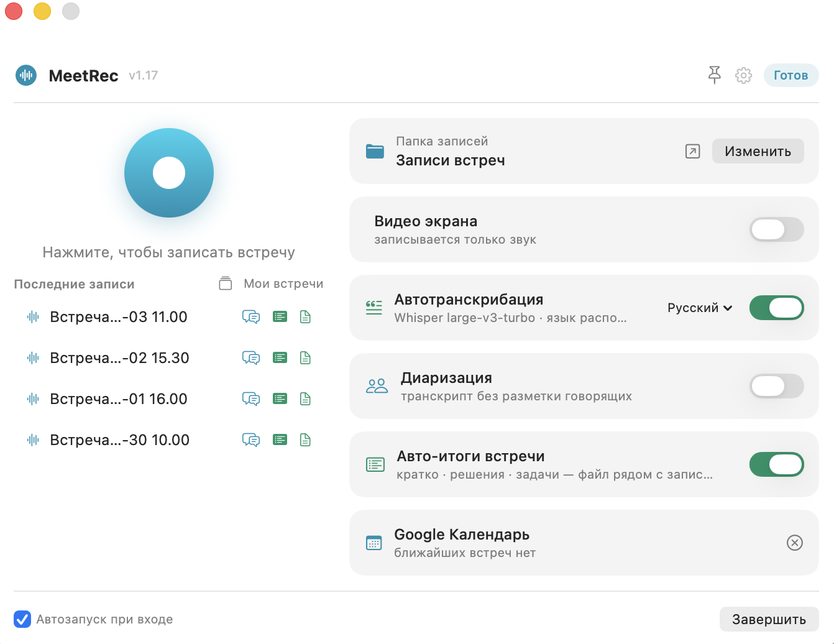Click the MeetRec waveform logo
Screen dimensions: 834x644
pos(26,75)
